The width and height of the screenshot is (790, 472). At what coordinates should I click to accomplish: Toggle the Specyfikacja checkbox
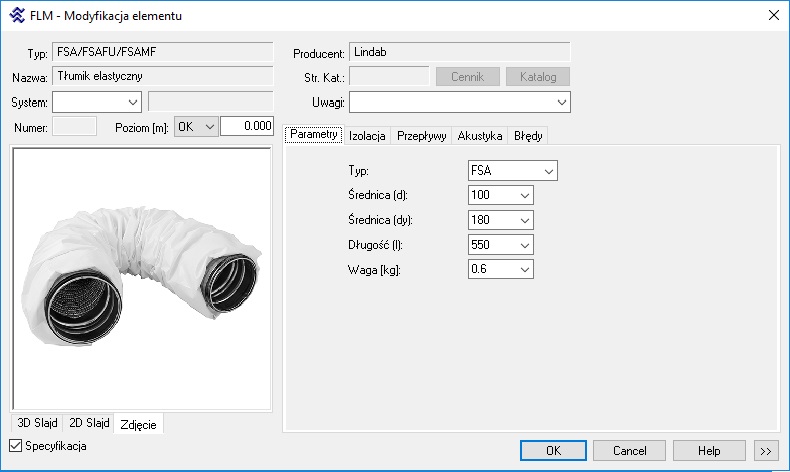(15, 445)
